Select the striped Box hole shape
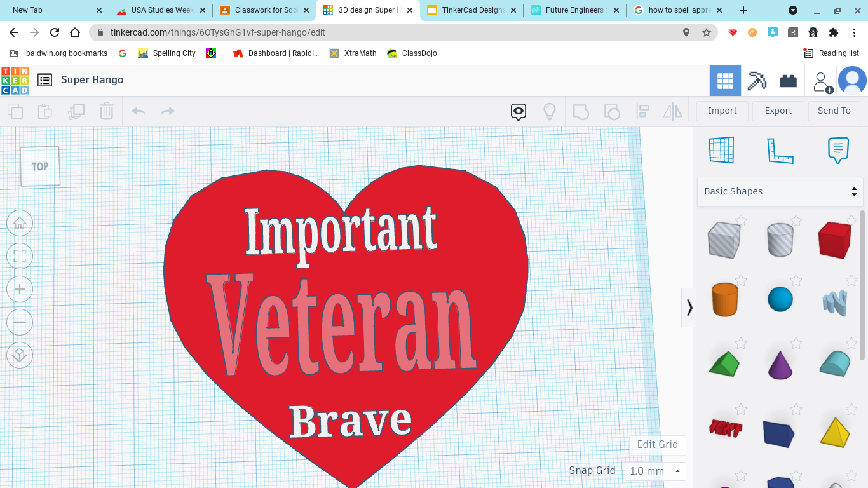868x488 pixels. pos(724,240)
